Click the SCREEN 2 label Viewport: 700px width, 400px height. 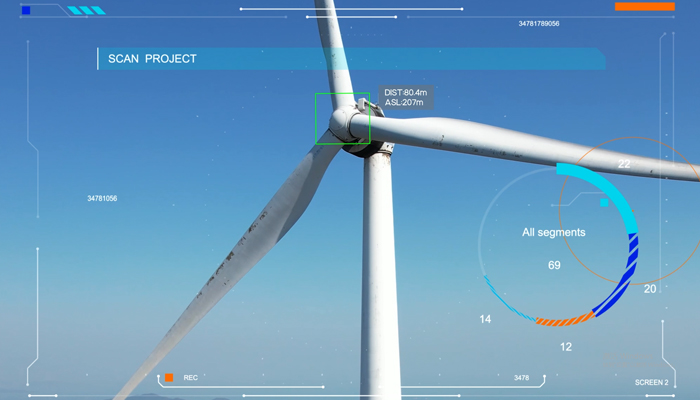pyautogui.click(x=651, y=382)
